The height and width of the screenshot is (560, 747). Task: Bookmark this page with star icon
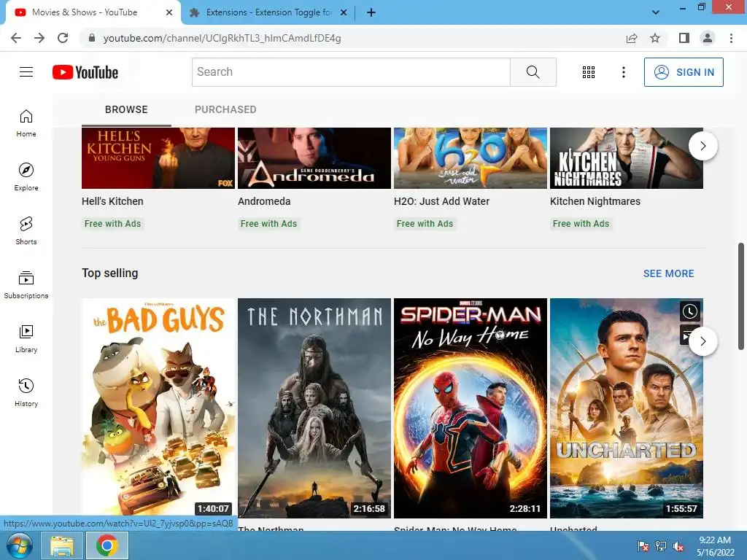655,38
